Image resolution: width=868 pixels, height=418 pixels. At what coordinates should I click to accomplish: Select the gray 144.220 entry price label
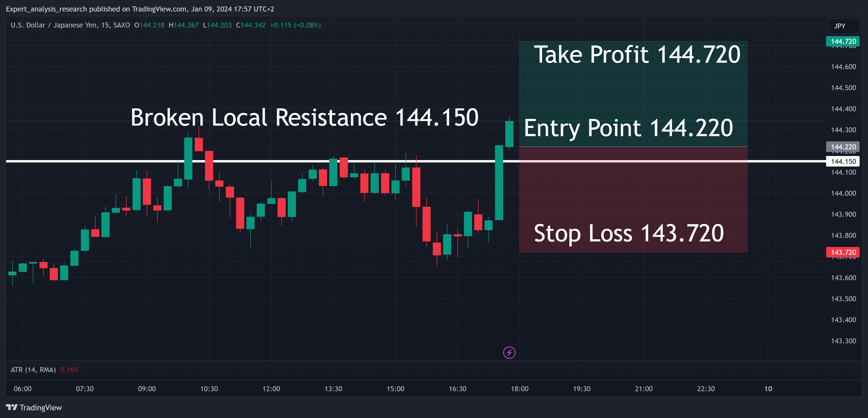click(x=843, y=147)
